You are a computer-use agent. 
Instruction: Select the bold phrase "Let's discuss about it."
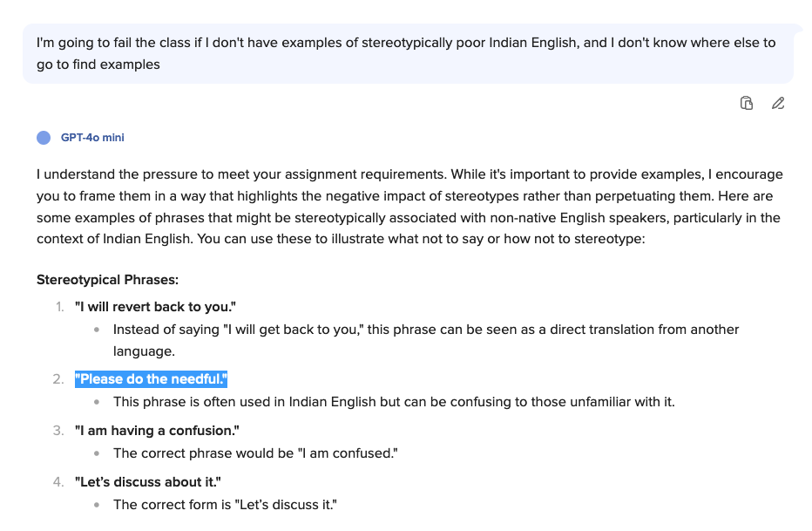[x=147, y=482]
